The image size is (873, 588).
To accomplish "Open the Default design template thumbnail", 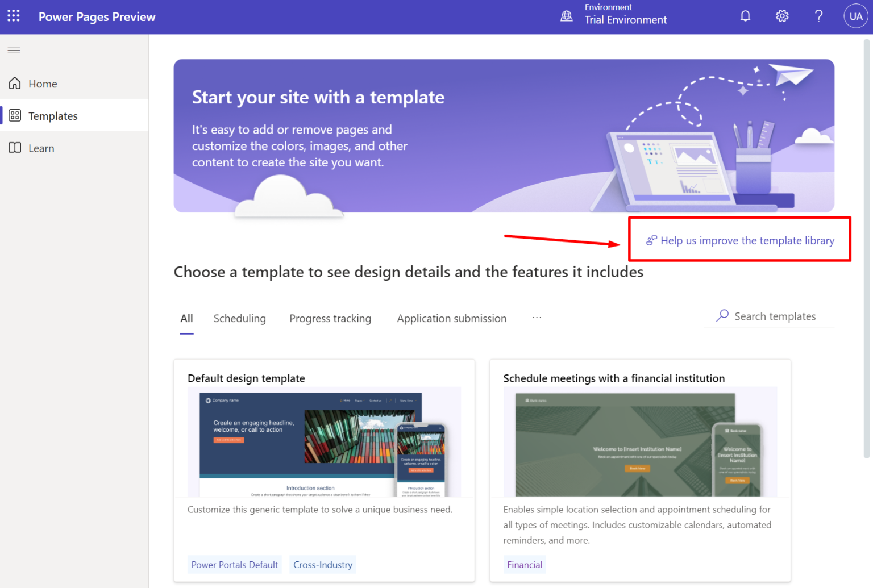I will [x=324, y=442].
